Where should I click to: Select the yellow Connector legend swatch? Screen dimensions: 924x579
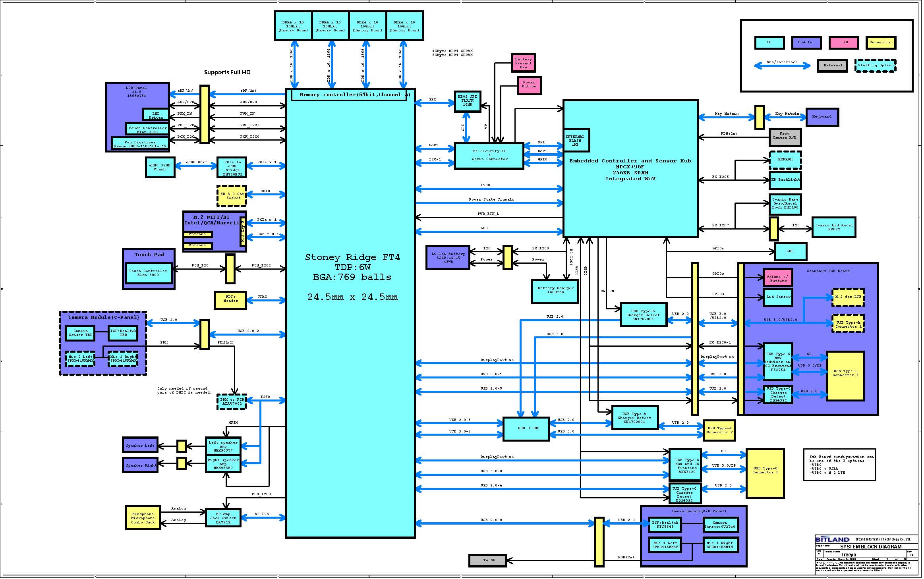coord(880,42)
